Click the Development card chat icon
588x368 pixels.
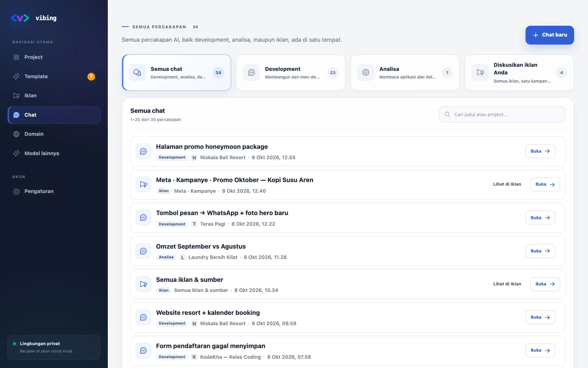pyautogui.click(x=252, y=73)
